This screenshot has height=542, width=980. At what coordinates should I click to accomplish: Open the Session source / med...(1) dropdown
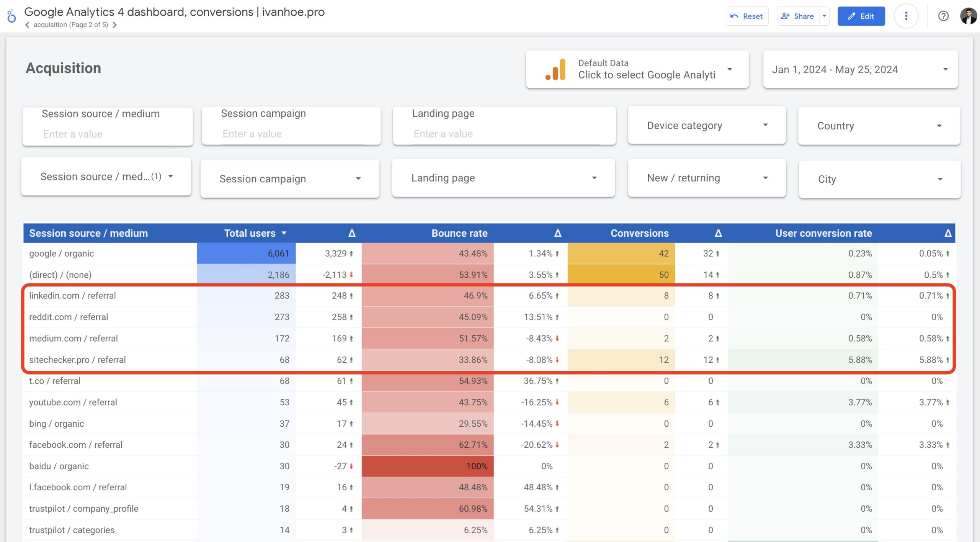(106, 177)
